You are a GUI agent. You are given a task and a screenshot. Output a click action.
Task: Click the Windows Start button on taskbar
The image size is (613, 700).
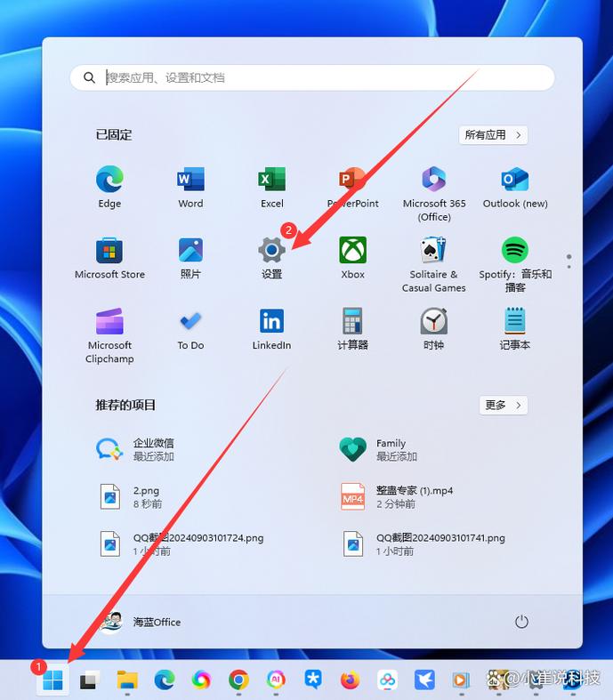tap(52, 680)
